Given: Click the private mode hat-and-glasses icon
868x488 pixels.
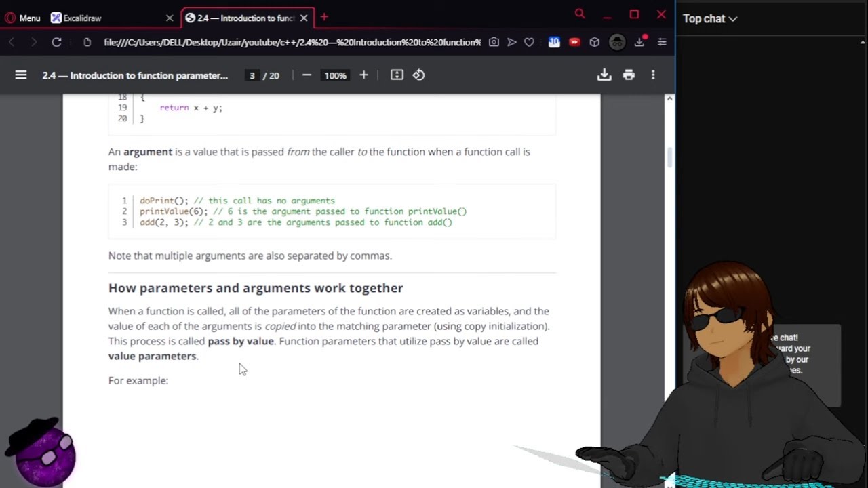Looking at the screenshot, I should (617, 42).
